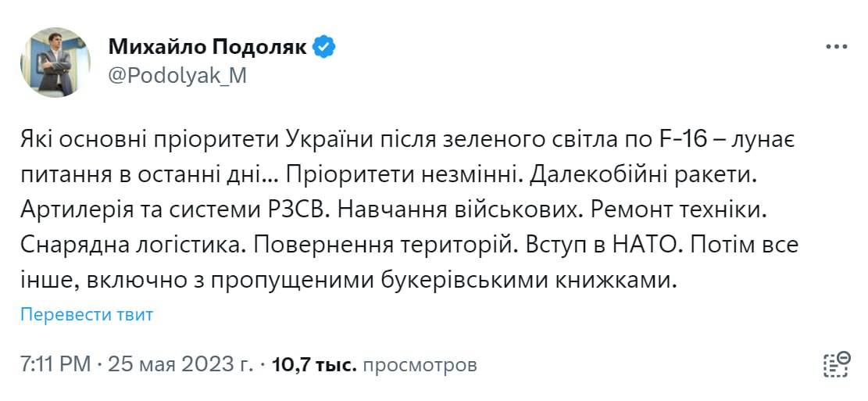Click the reader icon at bottom right
The height and width of the screenshot is (401, 868).
[836, 363]
